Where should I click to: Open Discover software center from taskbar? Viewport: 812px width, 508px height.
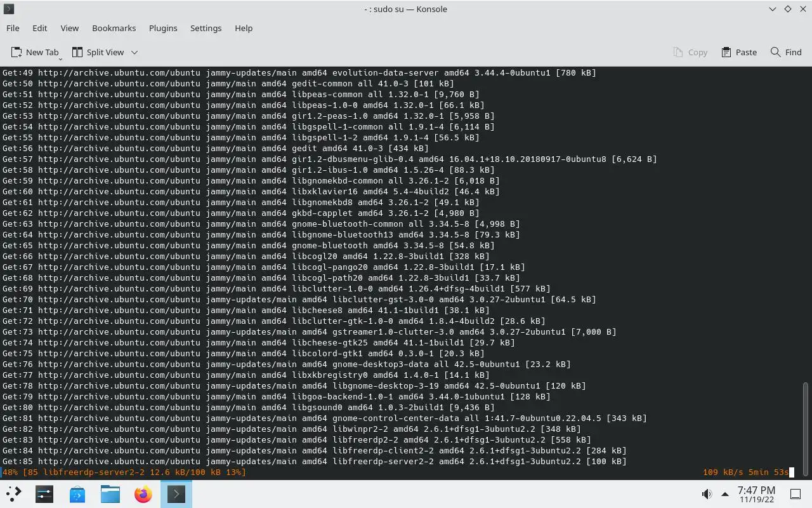(x=77, y=493)
